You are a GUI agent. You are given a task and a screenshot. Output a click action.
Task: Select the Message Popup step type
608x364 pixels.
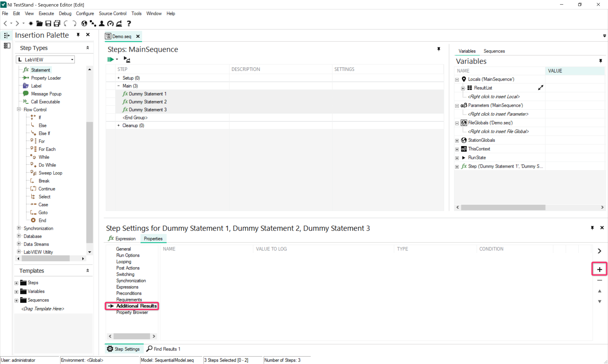click(x=46, y=94)
